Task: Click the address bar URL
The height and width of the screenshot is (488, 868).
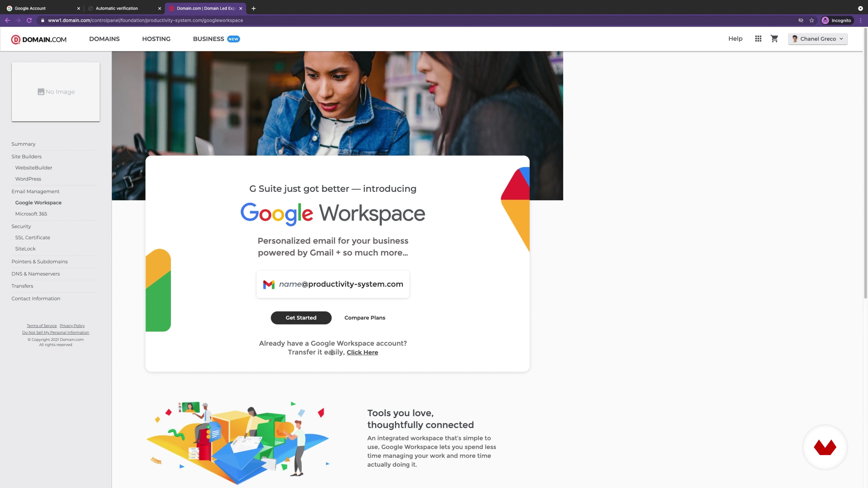Action: tap(145, 21)
